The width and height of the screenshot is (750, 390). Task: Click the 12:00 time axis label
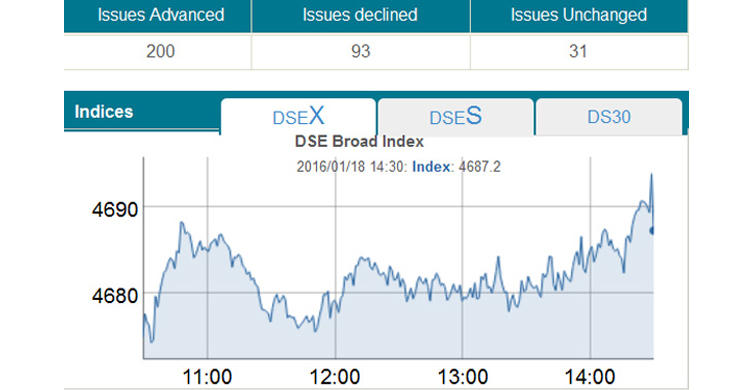335,377
